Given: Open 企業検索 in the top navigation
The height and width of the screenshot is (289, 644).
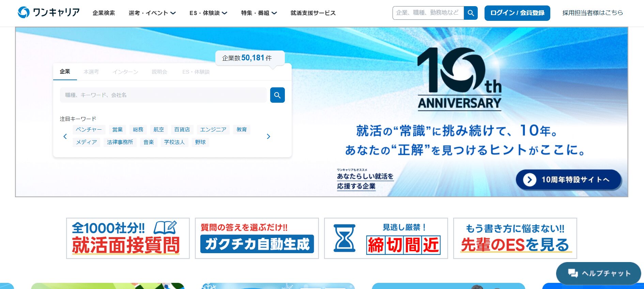Looking at the screenshot, I should click(x=104, y=13).
